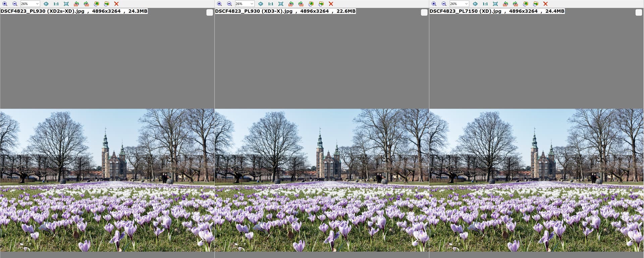644x258 pixels.
Task: Fit XD2s-XD image to window
Action: [66, 4]
